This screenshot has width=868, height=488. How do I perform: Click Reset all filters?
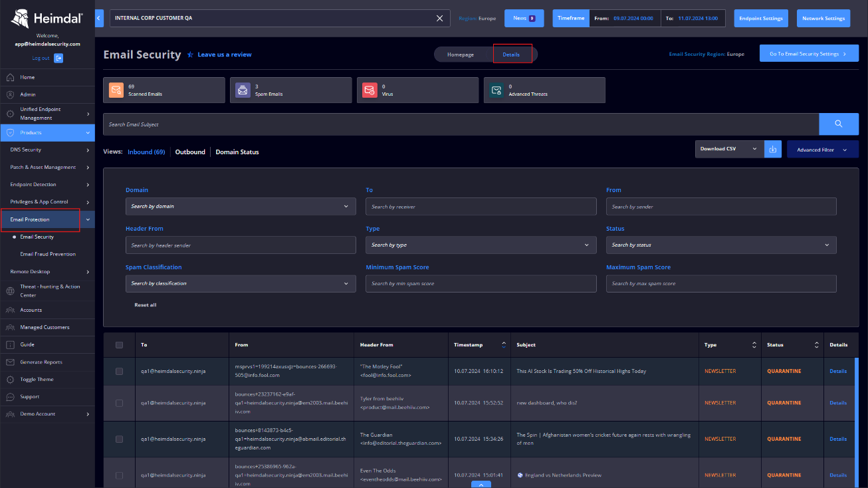click(146, 305)
